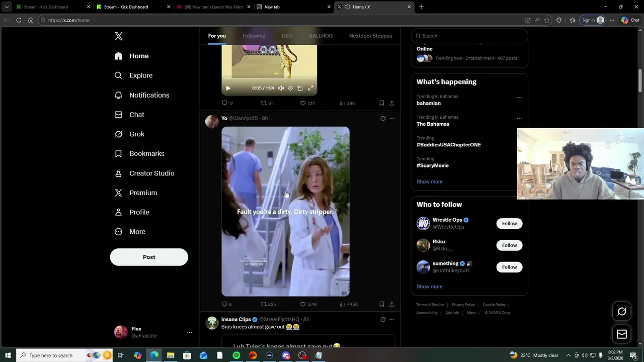
Task: Open the Terms of Service link
Action: [x=430, y=305]
